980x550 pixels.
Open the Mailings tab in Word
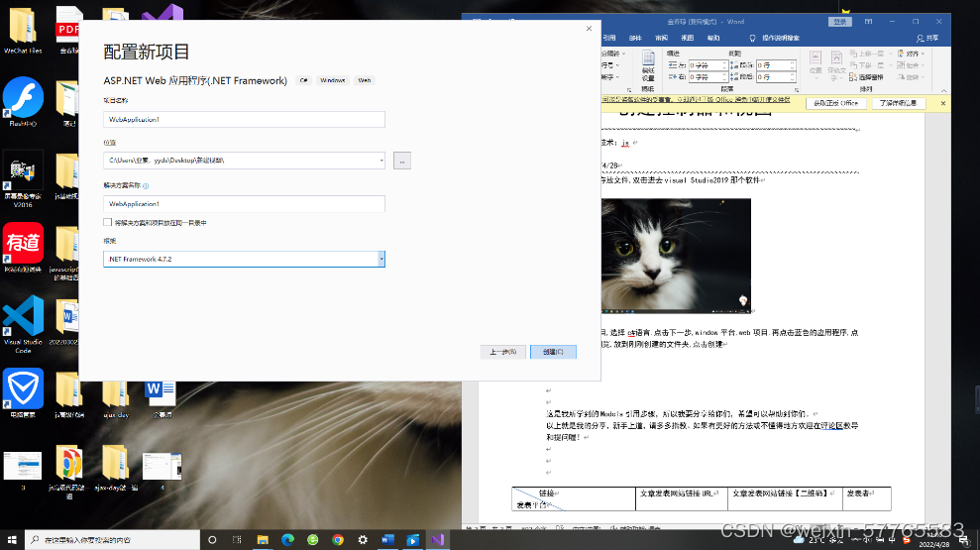pos(635,38)
